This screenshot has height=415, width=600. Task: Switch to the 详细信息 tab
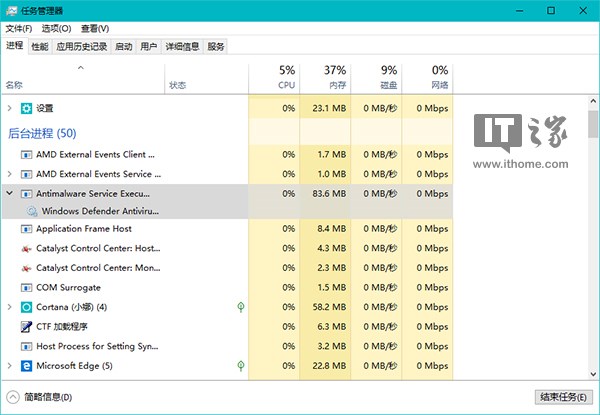tap(182, 47)
